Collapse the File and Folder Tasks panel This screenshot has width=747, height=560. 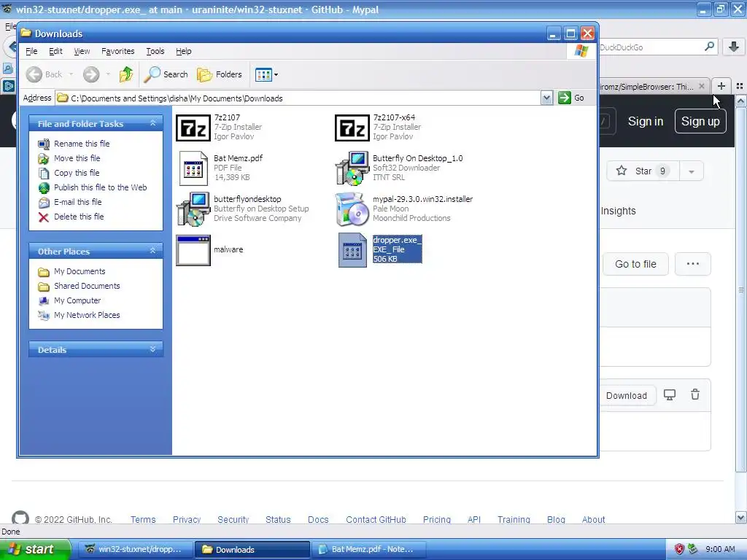point(153,123)
